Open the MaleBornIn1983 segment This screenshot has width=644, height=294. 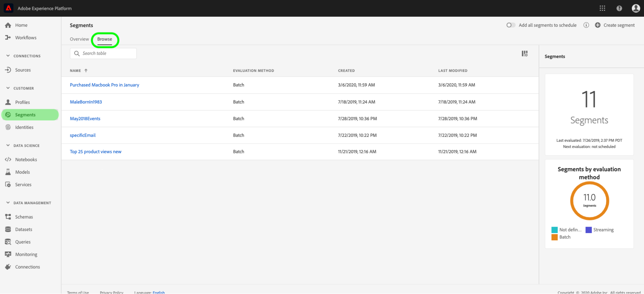click(86, 102)
